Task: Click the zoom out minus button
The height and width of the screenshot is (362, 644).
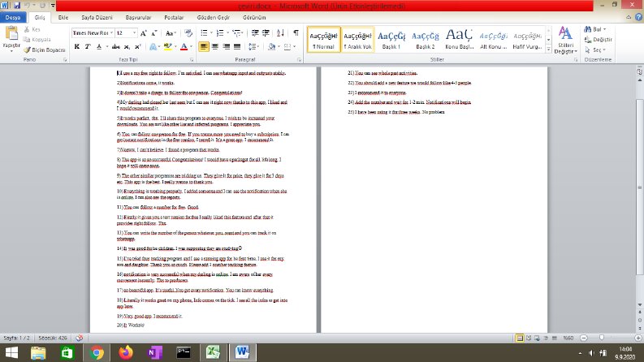Action: [584, 338]
